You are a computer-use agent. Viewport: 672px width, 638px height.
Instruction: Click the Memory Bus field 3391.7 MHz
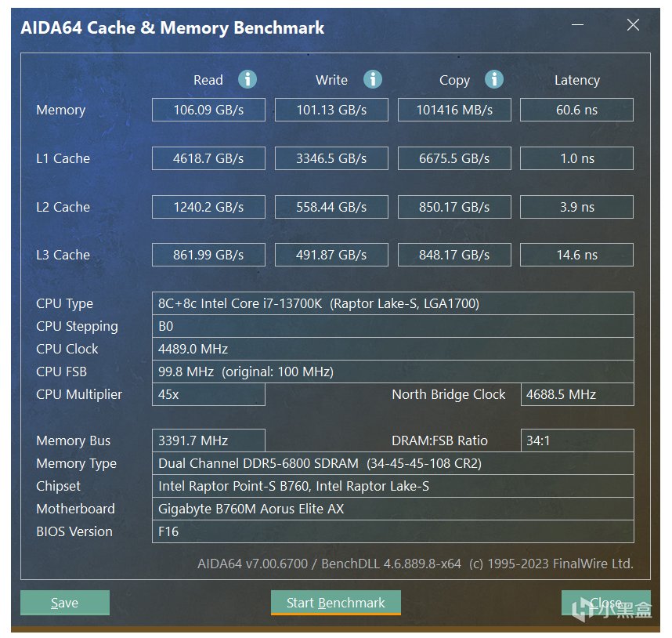(x=208, y=440)
